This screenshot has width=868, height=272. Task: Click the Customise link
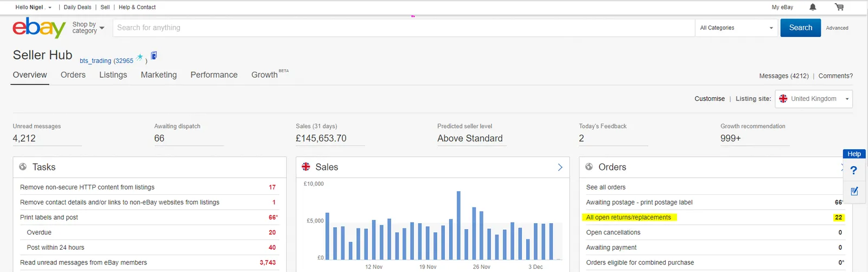tap(710, 99)
